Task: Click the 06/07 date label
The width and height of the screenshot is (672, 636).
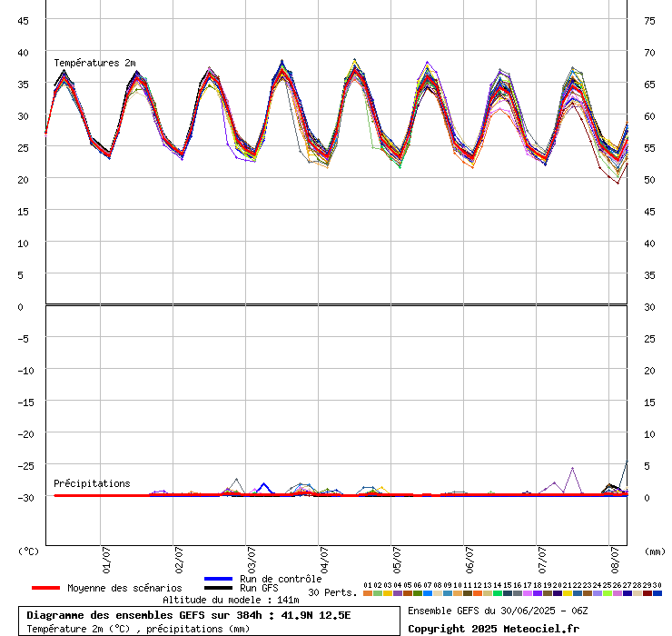Action: (x=469, y=560)
